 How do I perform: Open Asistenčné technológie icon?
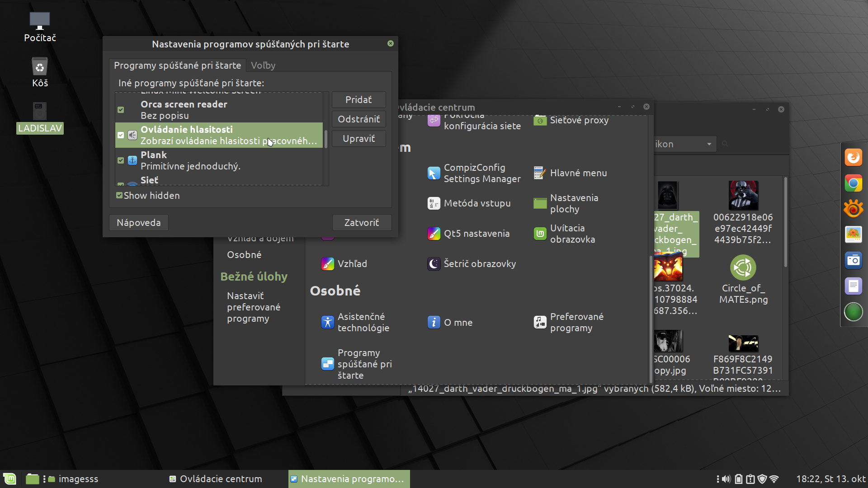(x=327, y=322)
